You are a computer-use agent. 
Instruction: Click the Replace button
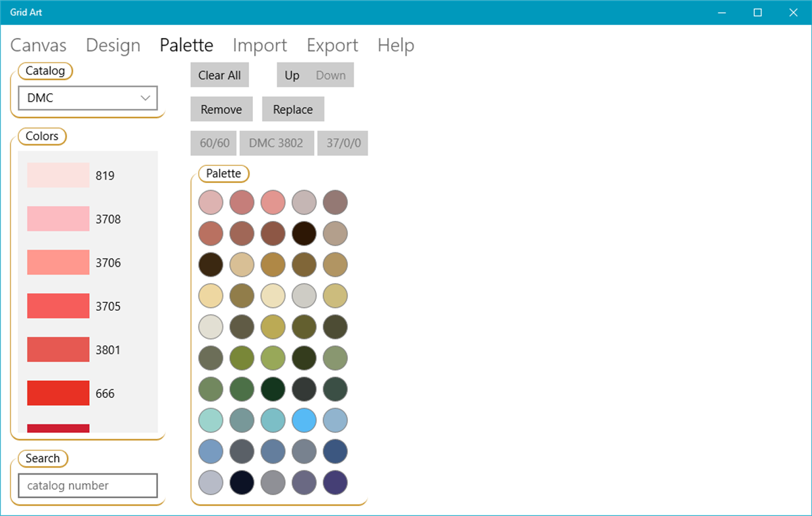point(293,109)
